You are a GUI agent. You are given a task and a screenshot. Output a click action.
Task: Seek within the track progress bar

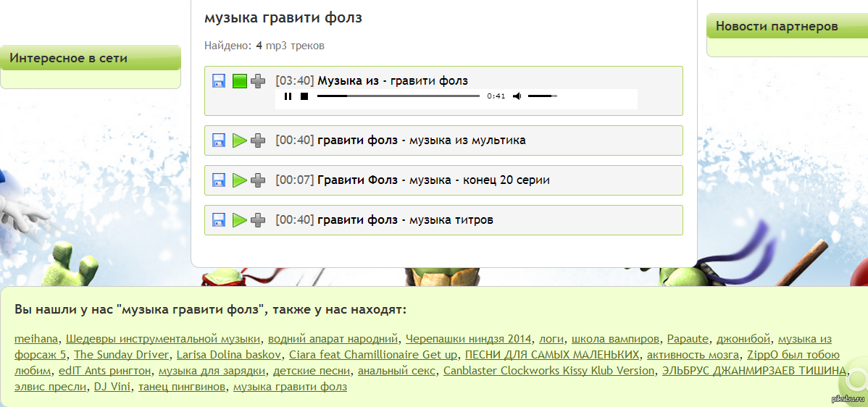pos(398,96)
